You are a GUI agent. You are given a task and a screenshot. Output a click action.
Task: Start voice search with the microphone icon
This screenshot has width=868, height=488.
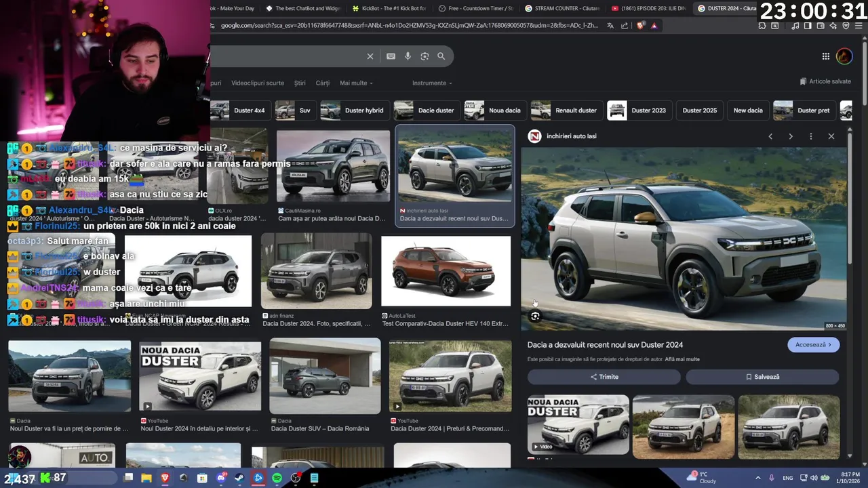coord(408,56)
